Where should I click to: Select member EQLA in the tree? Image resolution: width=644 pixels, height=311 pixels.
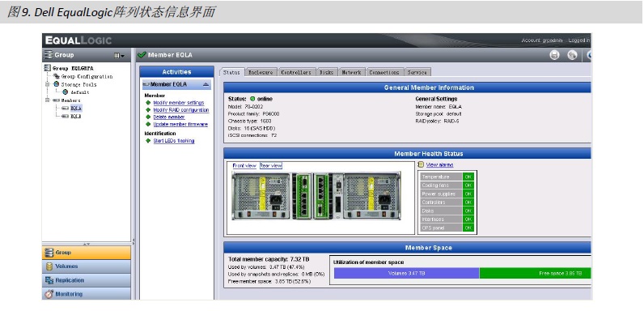tap(76, 109)
